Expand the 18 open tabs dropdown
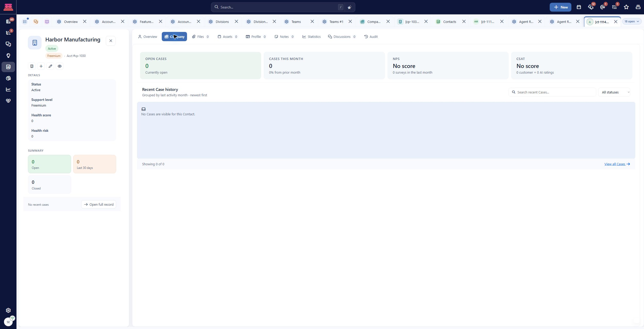 click(x=632, y=21)
